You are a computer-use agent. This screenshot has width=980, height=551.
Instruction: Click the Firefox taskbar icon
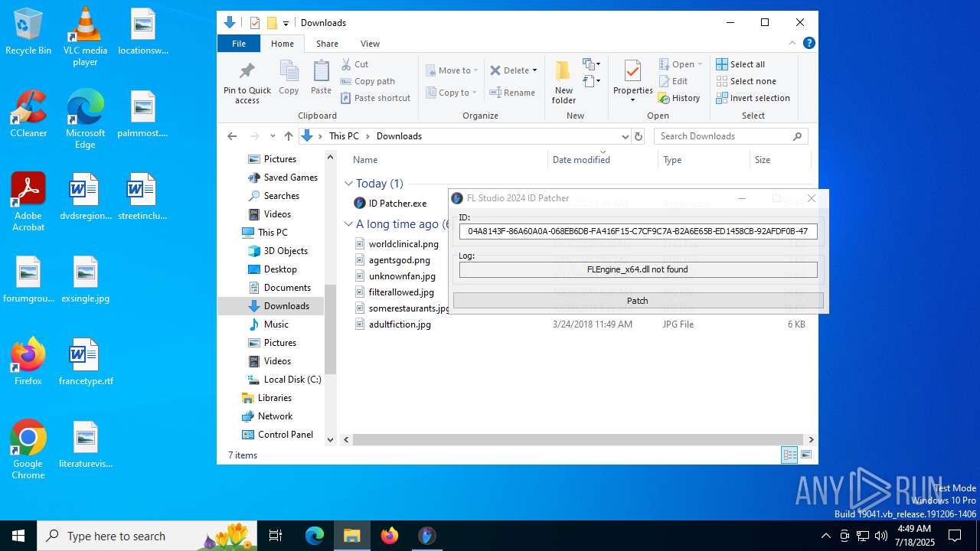click(390, 536)
